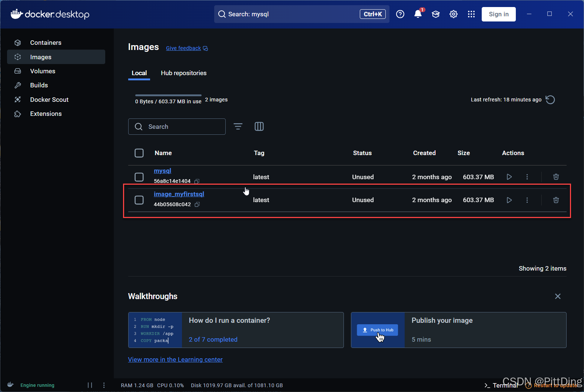Check the image_myfirstsql checkbox
The width and height of the screenshot is (584, 392).
pyautogui.click(x=139, y=200)
